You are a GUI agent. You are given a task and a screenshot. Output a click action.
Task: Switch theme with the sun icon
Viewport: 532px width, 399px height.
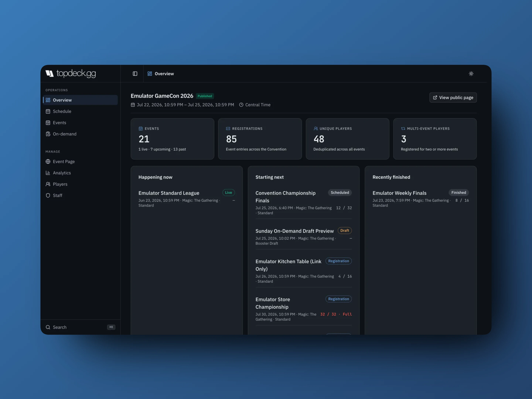coord(471,74)
